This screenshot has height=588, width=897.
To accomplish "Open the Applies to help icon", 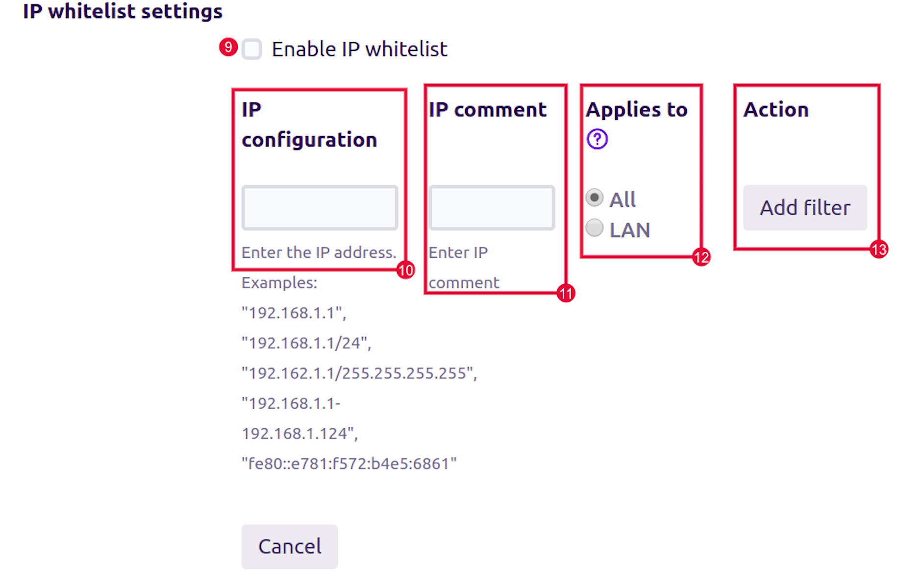I will [x=597, y=139].
